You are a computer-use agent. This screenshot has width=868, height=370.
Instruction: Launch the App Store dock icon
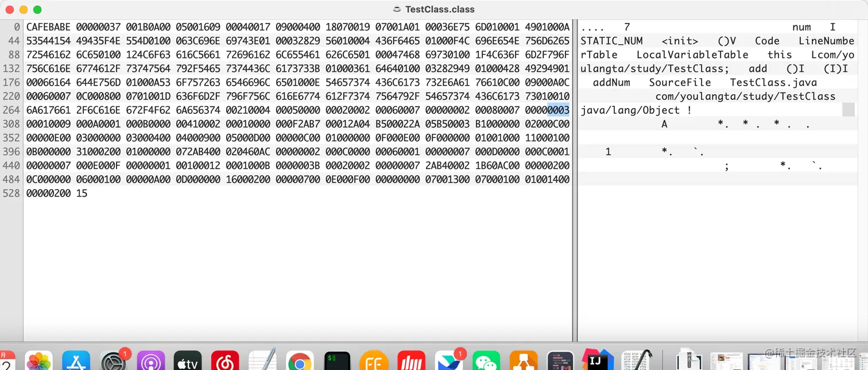pyautogui.click(x=76, y=361)
